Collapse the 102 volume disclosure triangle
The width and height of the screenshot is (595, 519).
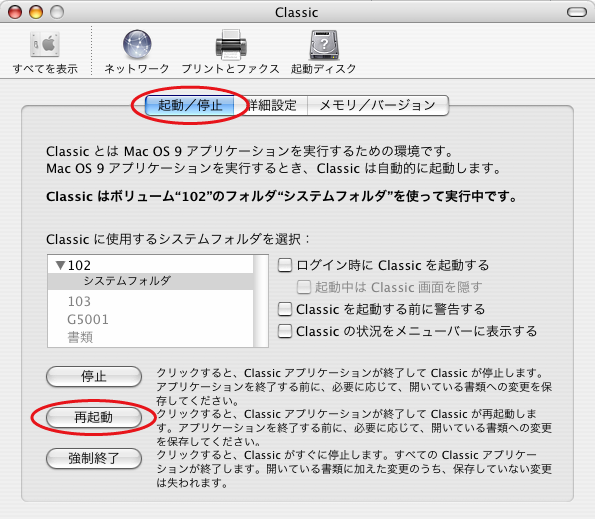click(60, 265)
